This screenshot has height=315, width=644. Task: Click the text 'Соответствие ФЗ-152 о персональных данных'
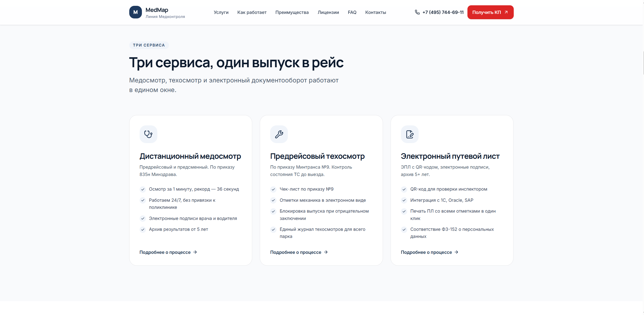tap(452, 233)
